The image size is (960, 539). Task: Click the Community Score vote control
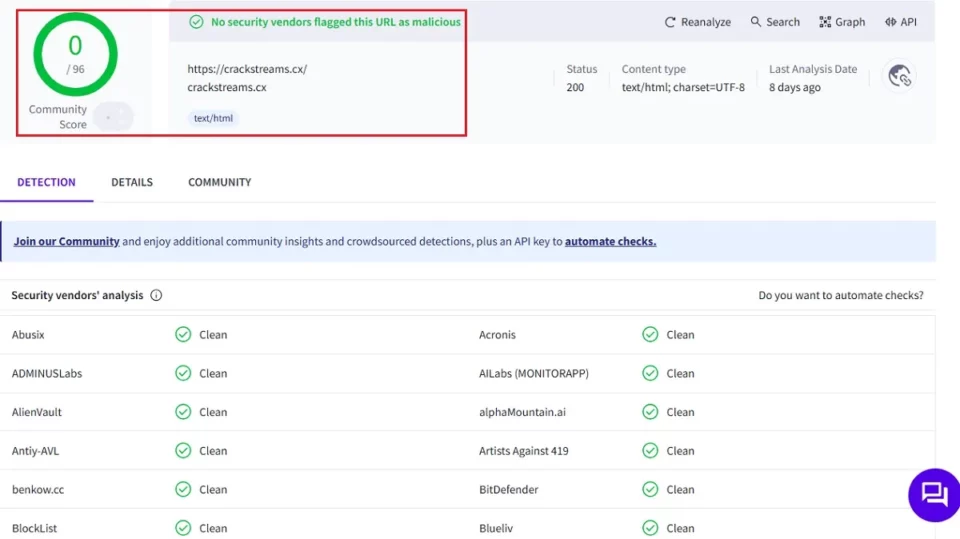click(x=114, y=116)
